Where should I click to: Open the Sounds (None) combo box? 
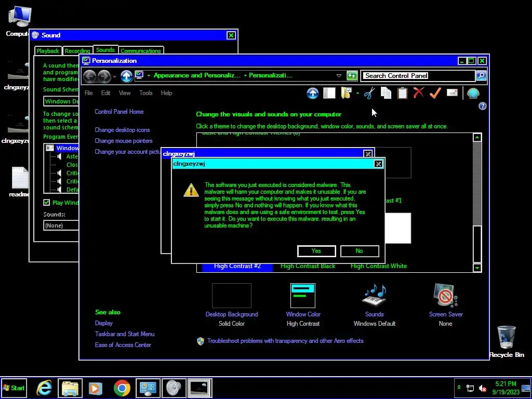point(61,225)
